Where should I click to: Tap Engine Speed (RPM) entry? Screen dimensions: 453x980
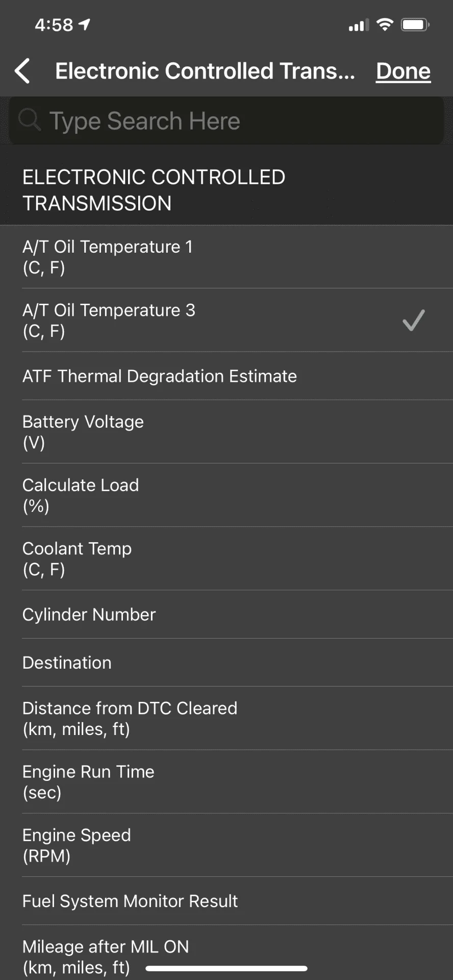(226, 845)
